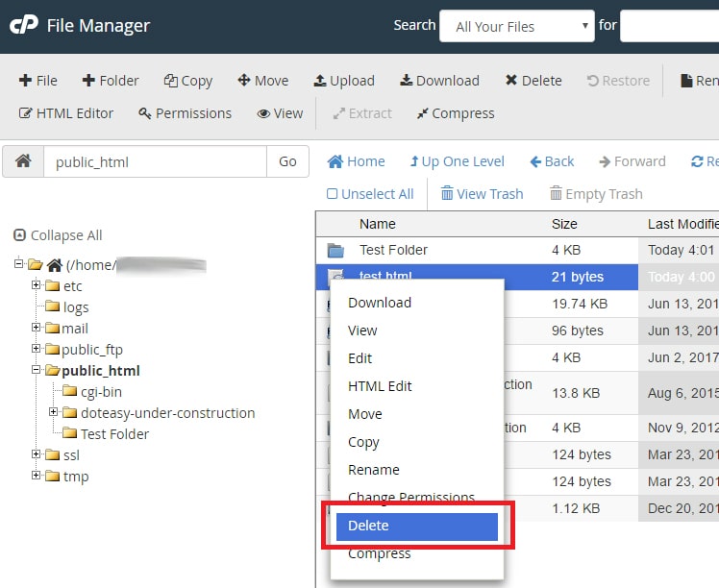Go to Home in navigation bar
This screenshot has width=719, height=588.
(356, 161)
